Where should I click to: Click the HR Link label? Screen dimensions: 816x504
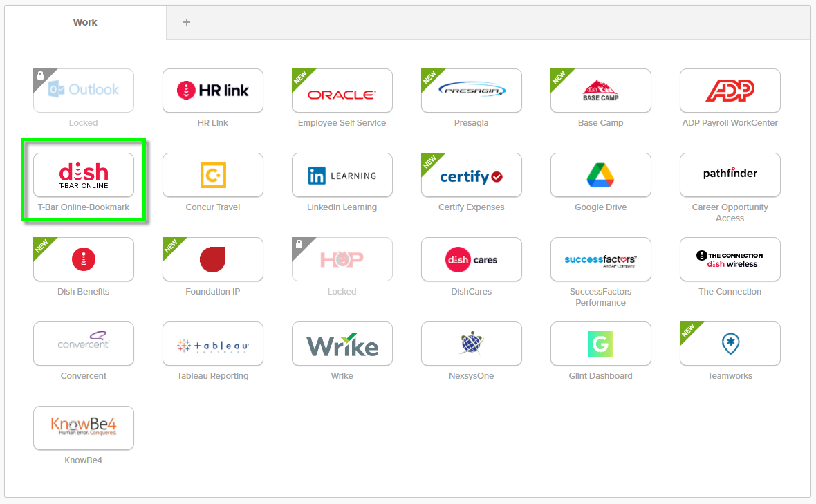[213, 123]
